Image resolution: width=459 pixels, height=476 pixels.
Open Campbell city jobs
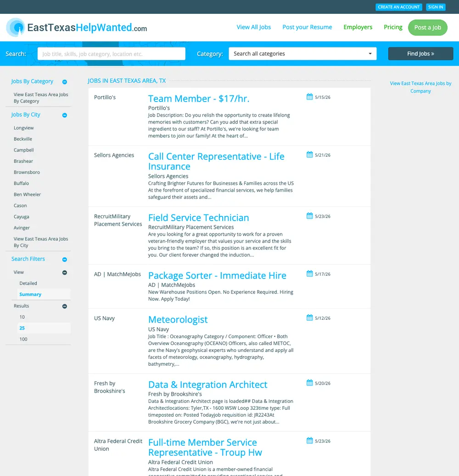tap(24, 150)
